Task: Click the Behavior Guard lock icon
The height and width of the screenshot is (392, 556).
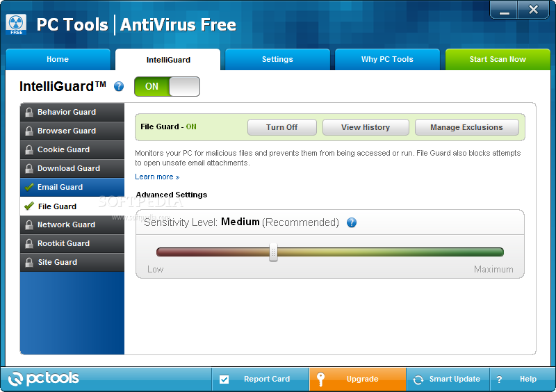Action: 29,112
